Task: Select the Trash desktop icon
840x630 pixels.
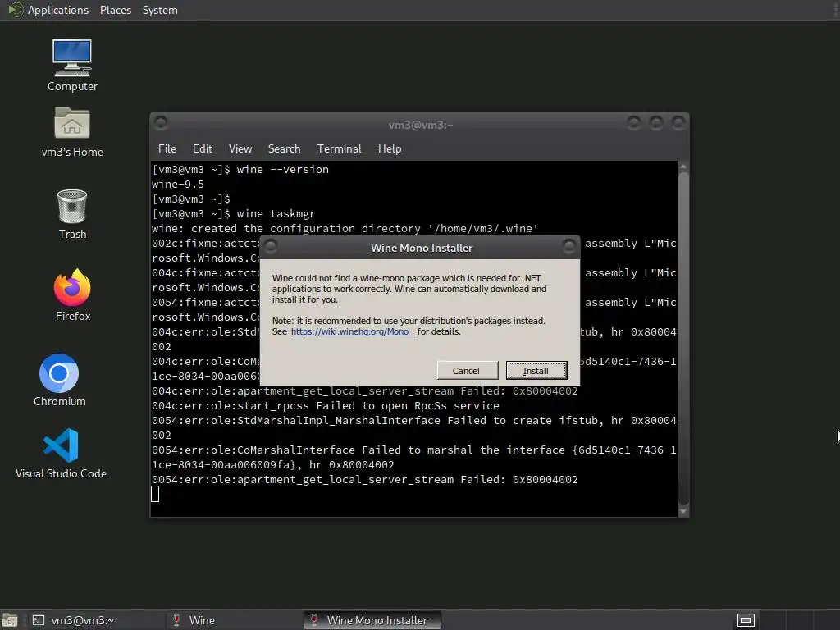Action: [x=72, y=214]
